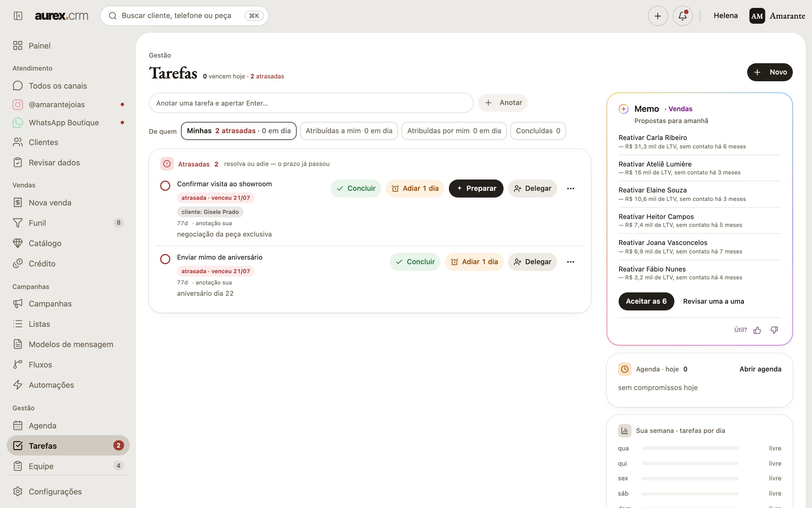The image size is (812, 508).
Task: Show Concluídas tasks
Action: (x=538, y=131)
